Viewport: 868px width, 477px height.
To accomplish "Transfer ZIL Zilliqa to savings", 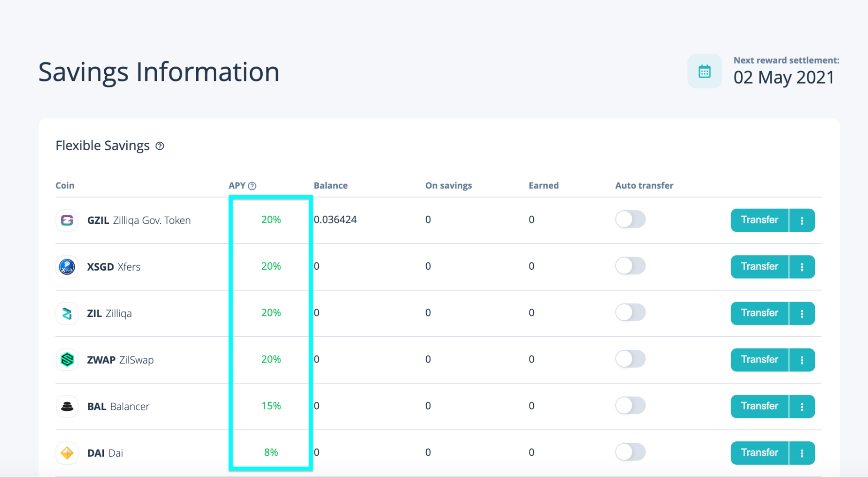I will point(759,313).
